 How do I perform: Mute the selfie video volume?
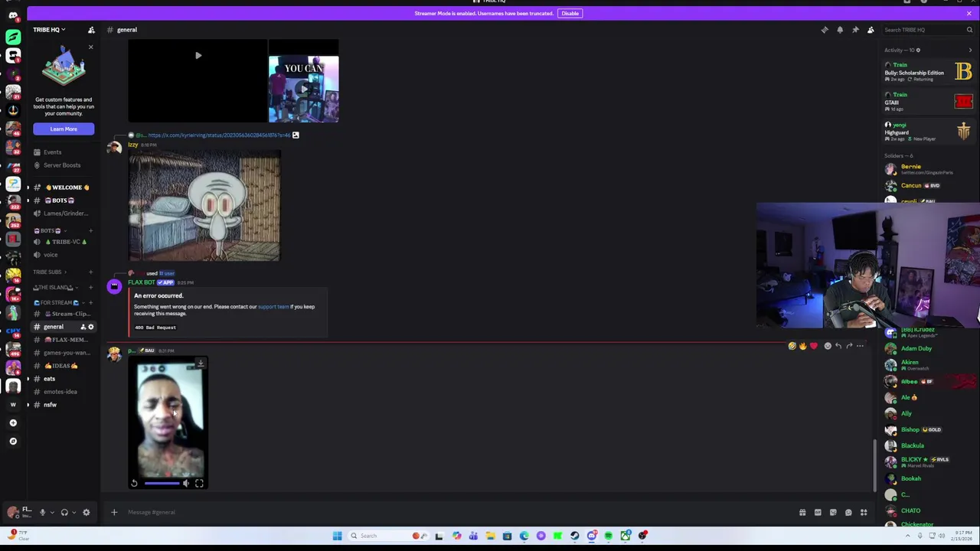coord(185,483)
